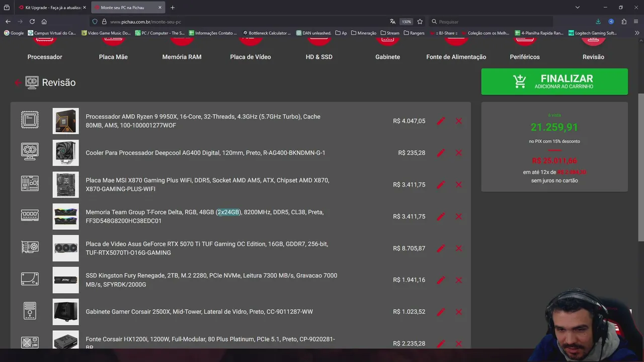Screen dimensions: 644x362
Task: Click the case category icon in the list
Action: (x=30, y=311)
